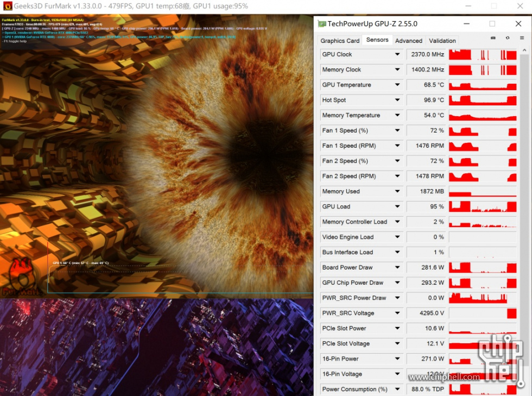Open the Memory Controller Load dropdown

tap(397, 222)
